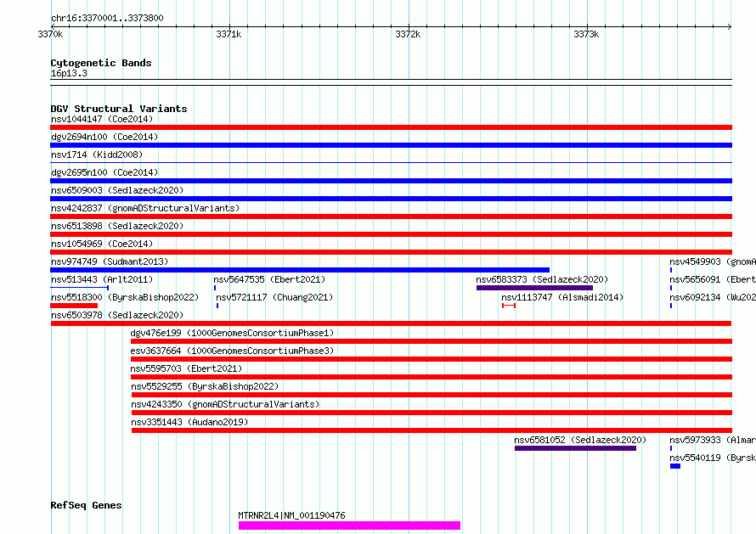Viewport: 756px width, 534px height.
Task: Open nsv5721117 (Chuang2021) variant
Action: pos(274,297)
